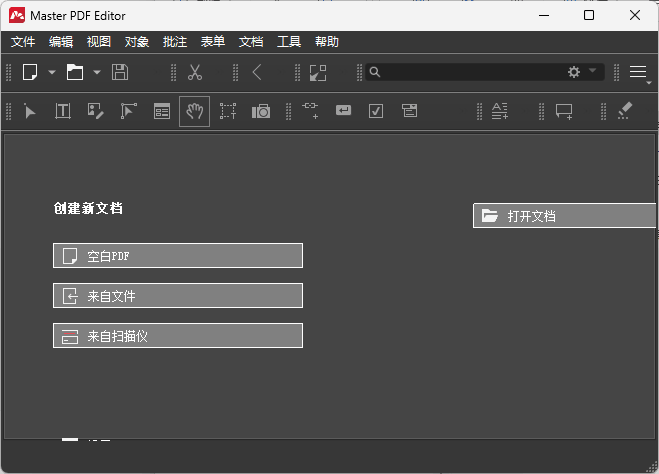Click the Fit page zoom icon

[x=318, y=73]
